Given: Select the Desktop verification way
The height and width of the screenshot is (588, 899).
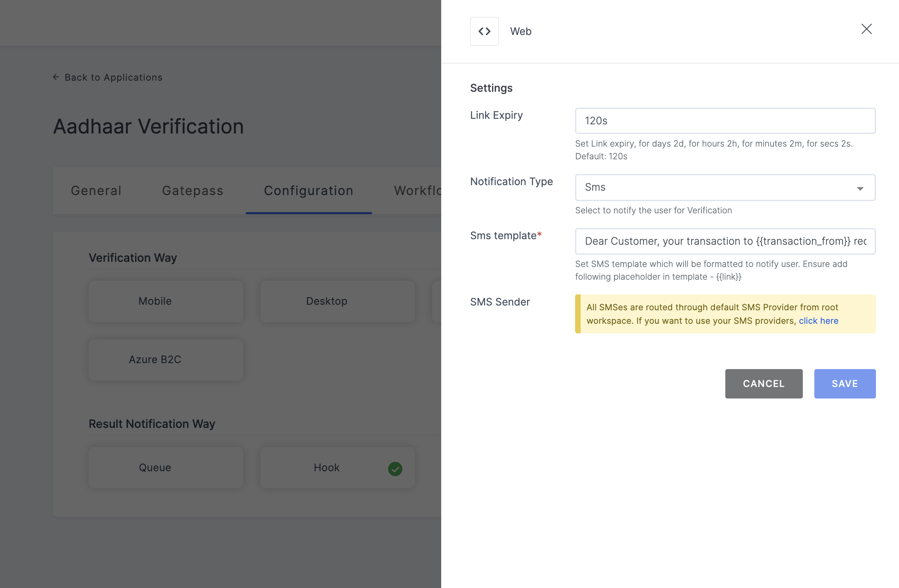Looking at the screenshot, I should tap(337, 301).
